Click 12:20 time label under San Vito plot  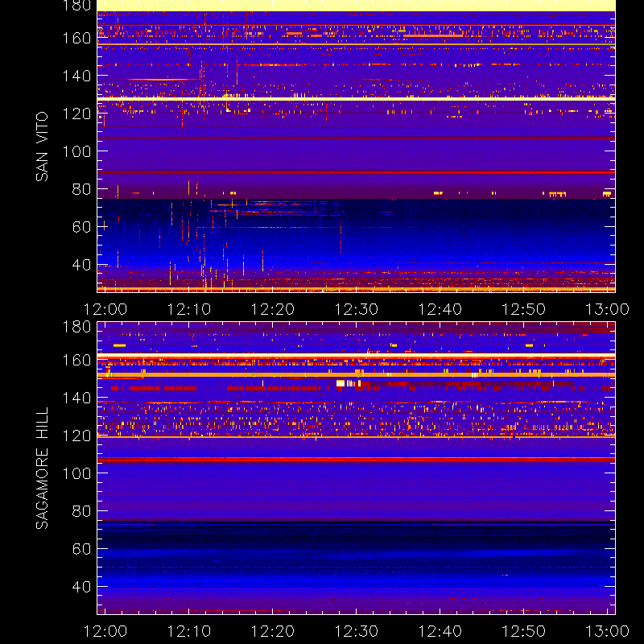(273, 309)
